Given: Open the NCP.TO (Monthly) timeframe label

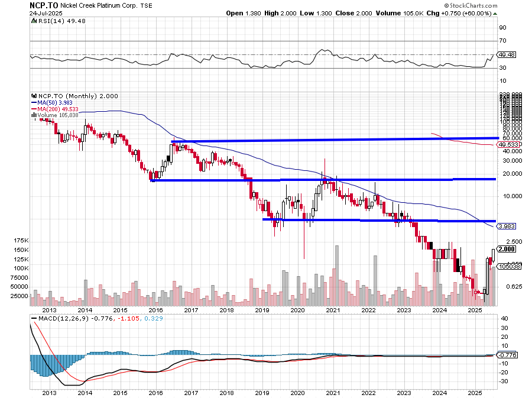Looking at the screenshot, I should pyautogui.click(x=65, y=96).
